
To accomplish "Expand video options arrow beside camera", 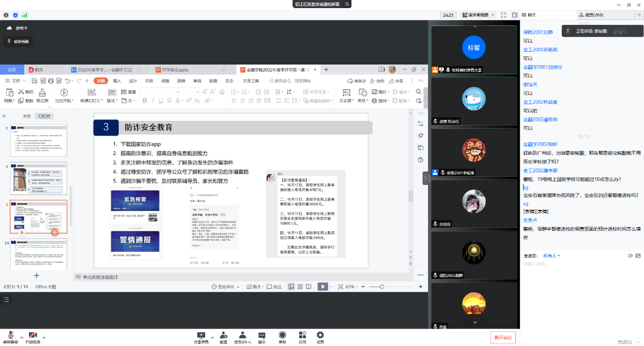I will point(44,337).
